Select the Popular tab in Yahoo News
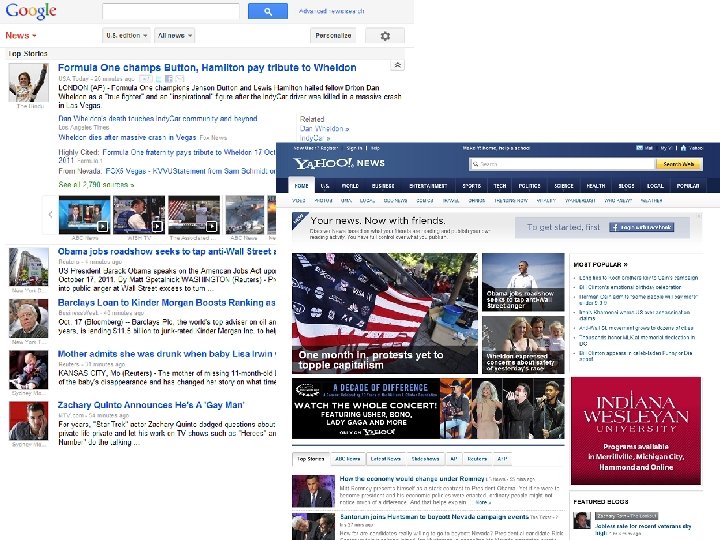 pyautogui.click(x=688, y=186)
